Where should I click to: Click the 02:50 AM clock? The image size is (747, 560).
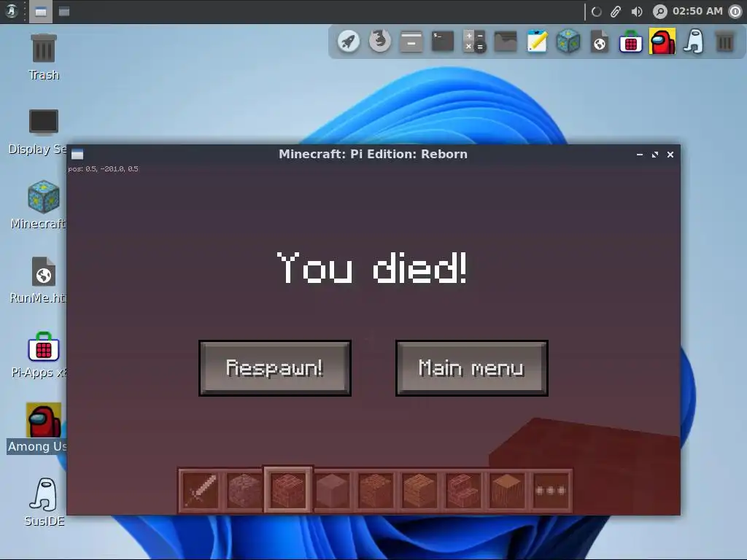click(697, 12)
